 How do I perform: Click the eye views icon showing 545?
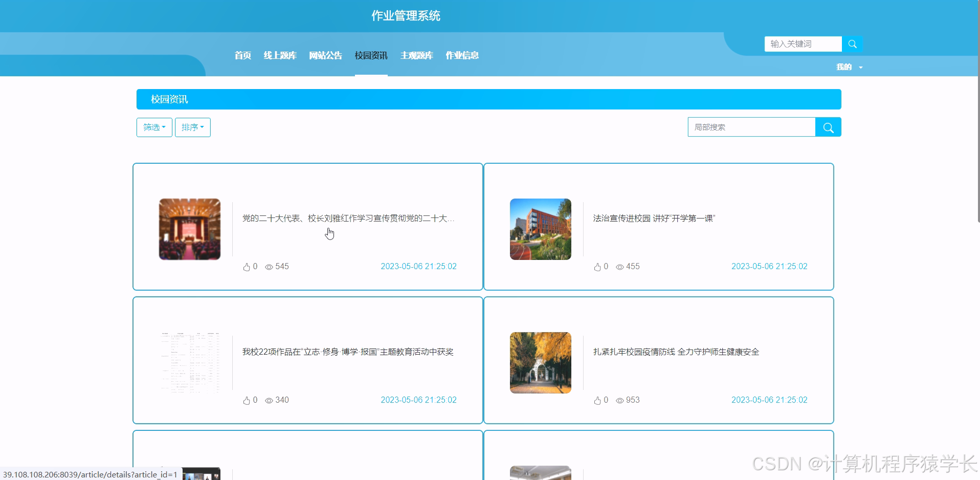tap(269, 267)
